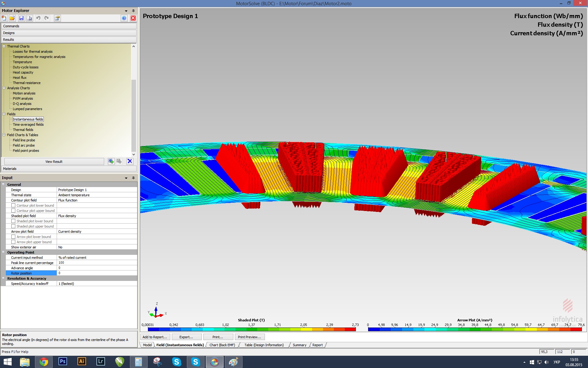This screenshot has height=368, width=588.
Task: Save the design with floppy disk icon
Action: click(21, 18)
